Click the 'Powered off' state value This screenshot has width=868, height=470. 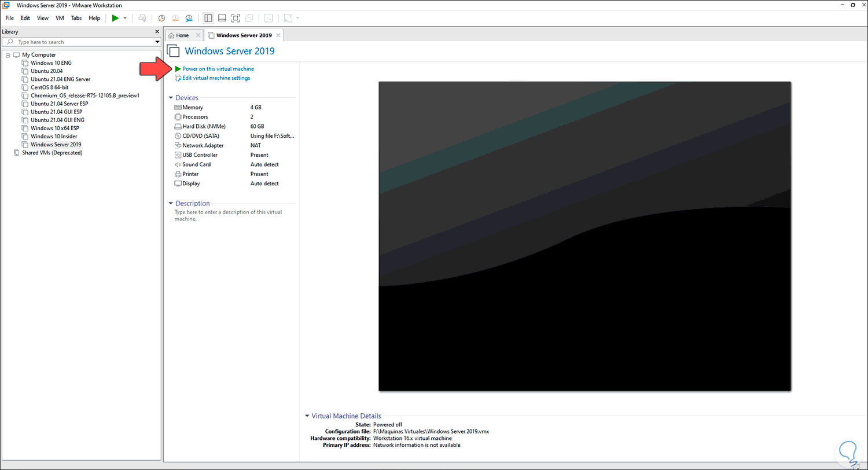[x=388, y=425]
